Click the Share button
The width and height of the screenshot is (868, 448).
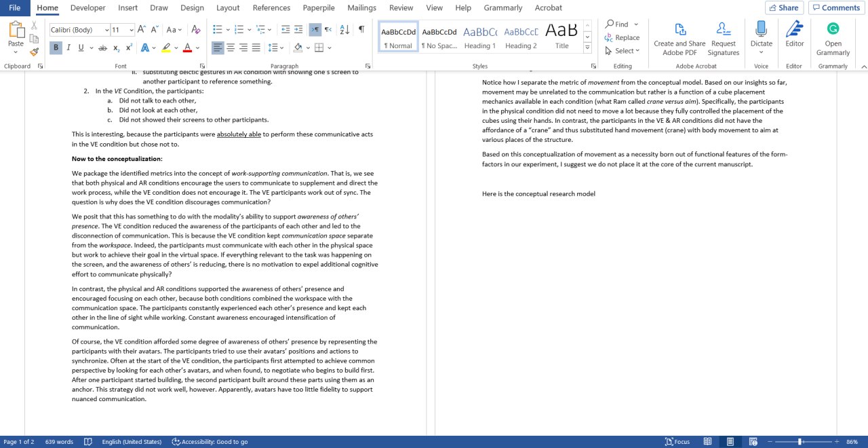(x=784, y=7)
